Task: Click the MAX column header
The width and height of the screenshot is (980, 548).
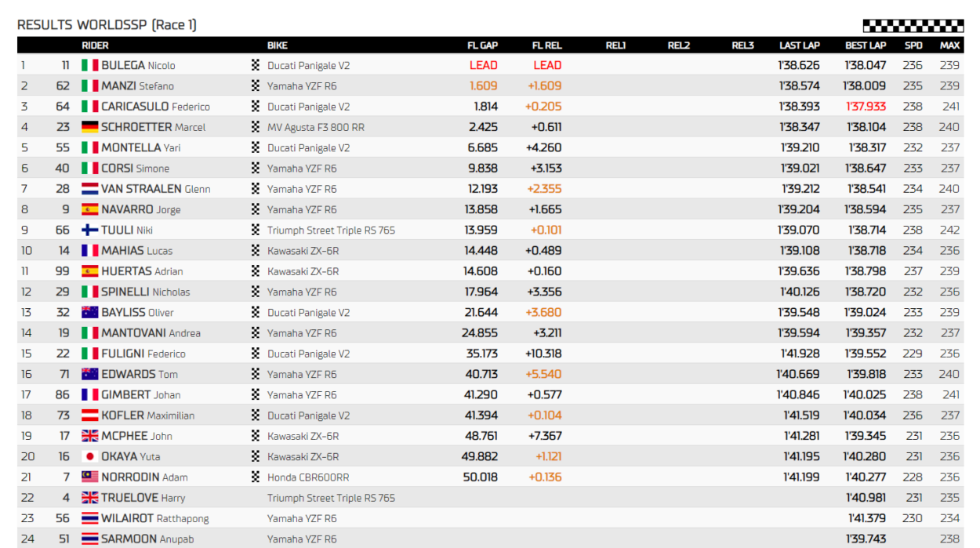Action: (949, 45)
